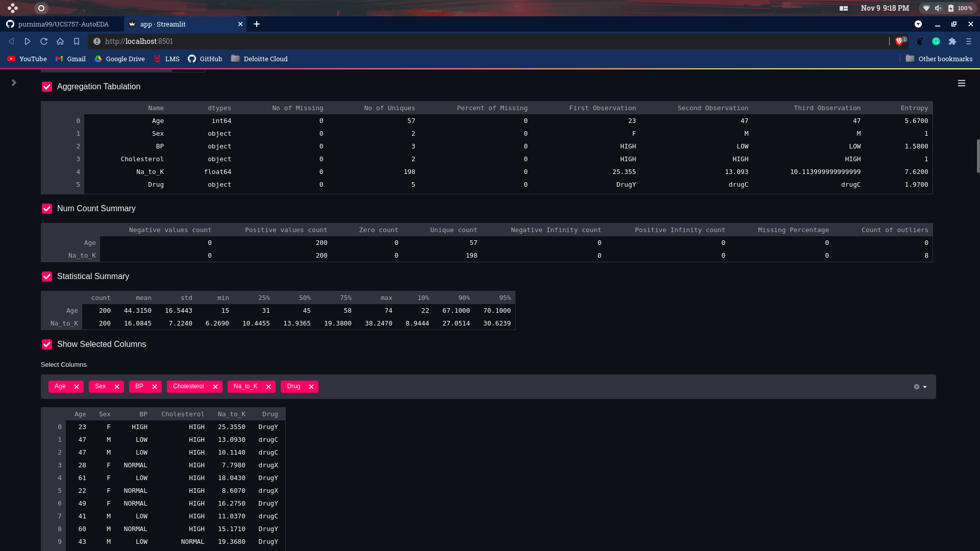Open the GitHub bookmark

205,59
